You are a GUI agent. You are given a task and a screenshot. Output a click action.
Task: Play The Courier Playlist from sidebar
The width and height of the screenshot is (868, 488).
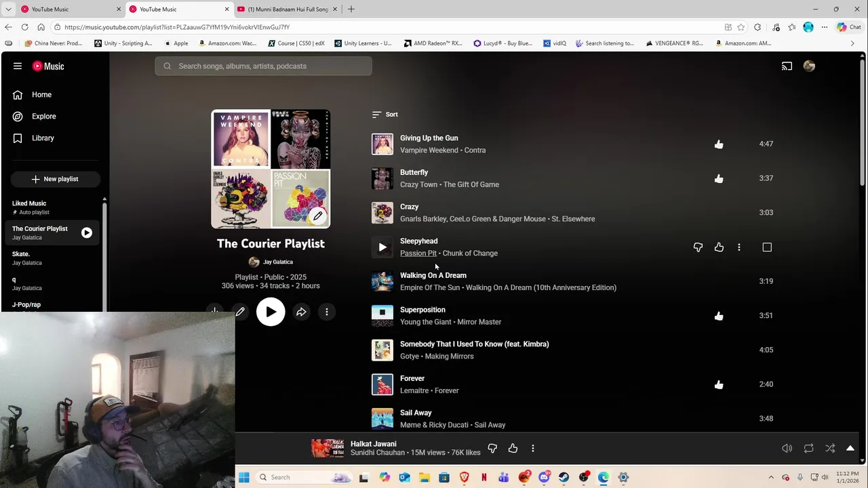point(87,232)
